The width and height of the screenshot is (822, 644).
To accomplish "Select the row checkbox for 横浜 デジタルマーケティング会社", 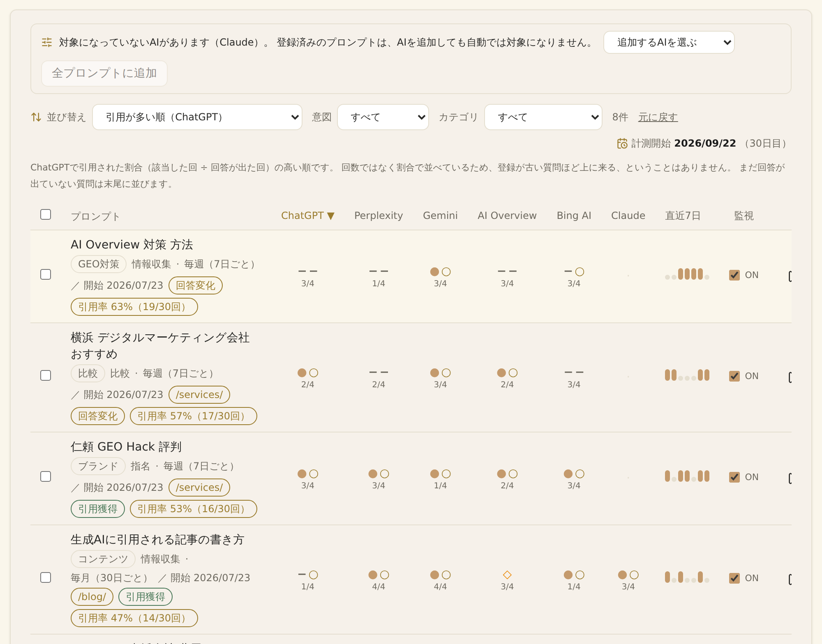I will 46,375.
